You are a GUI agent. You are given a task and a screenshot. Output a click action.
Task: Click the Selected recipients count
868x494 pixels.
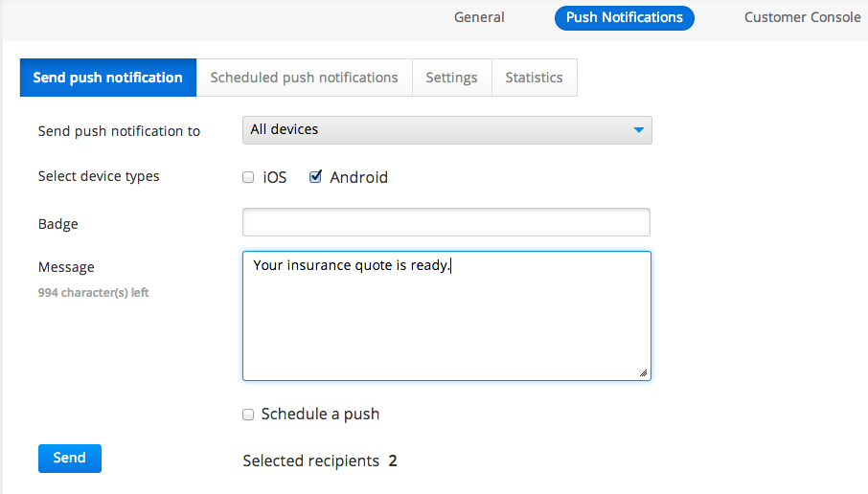coord(393,461)
